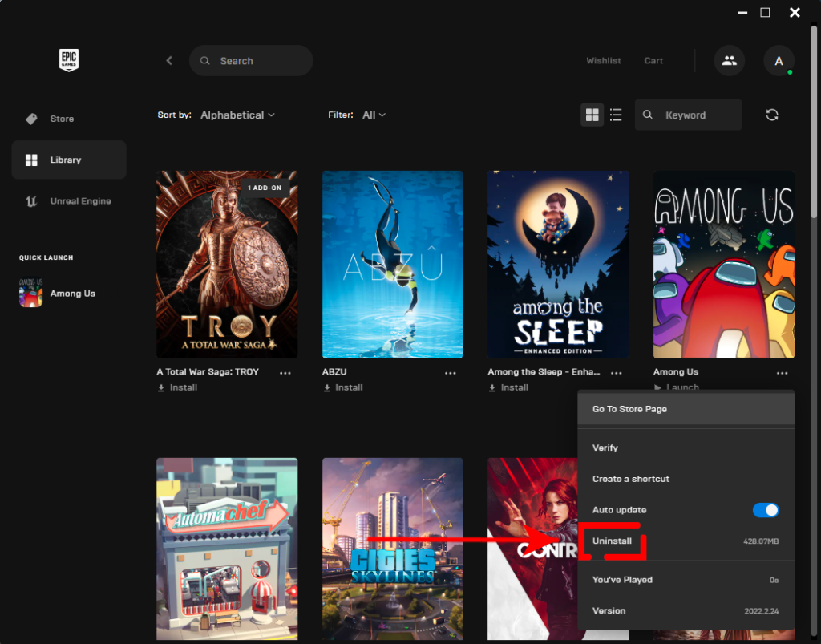Click the Among the Sleep cover art
Viewport: 821px width, 644px height.
[558, 265]
